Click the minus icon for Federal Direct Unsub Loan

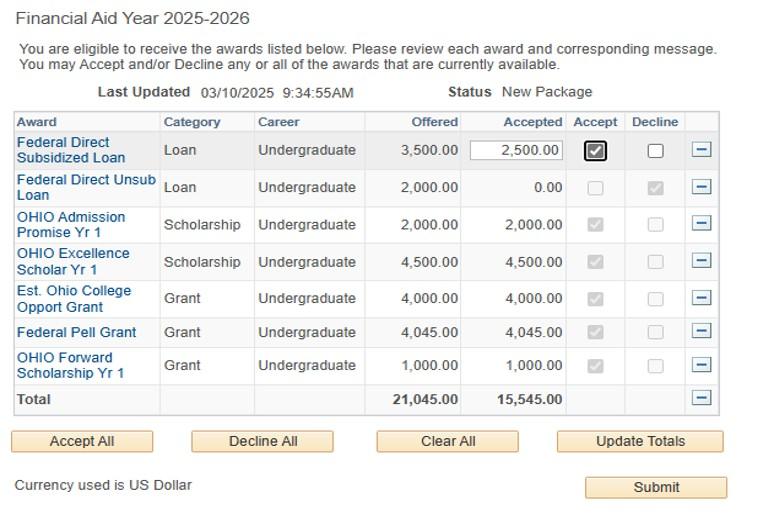click(702, 187)
